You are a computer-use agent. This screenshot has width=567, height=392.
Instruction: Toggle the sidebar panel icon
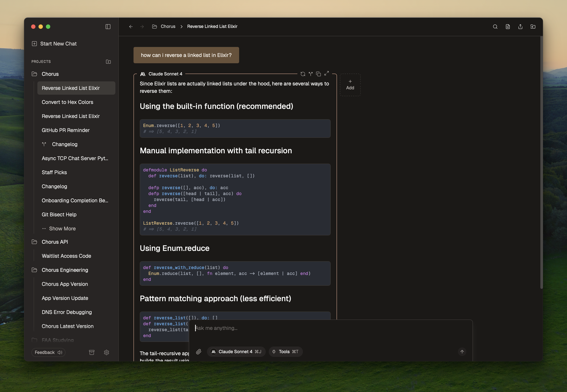coord(108,26)
